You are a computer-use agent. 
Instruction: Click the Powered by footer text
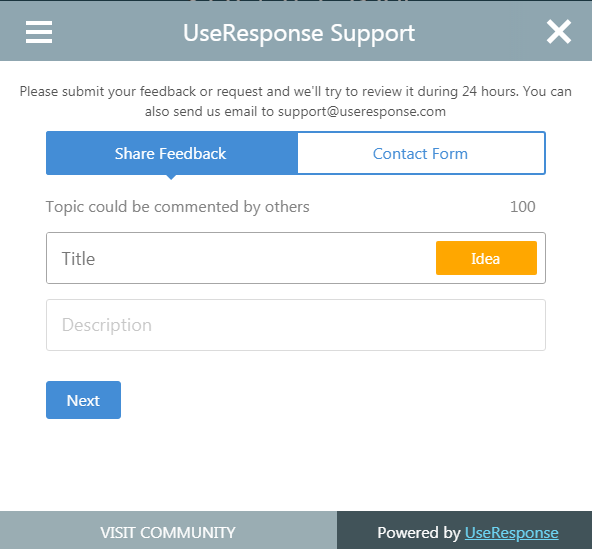click(419, 533)
